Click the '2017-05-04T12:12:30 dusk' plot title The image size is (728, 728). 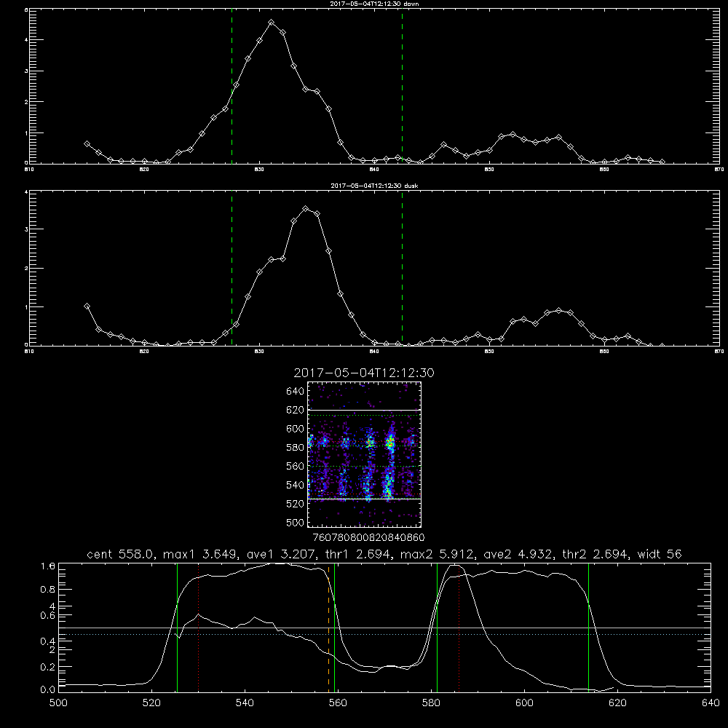[x=374, y=186]
